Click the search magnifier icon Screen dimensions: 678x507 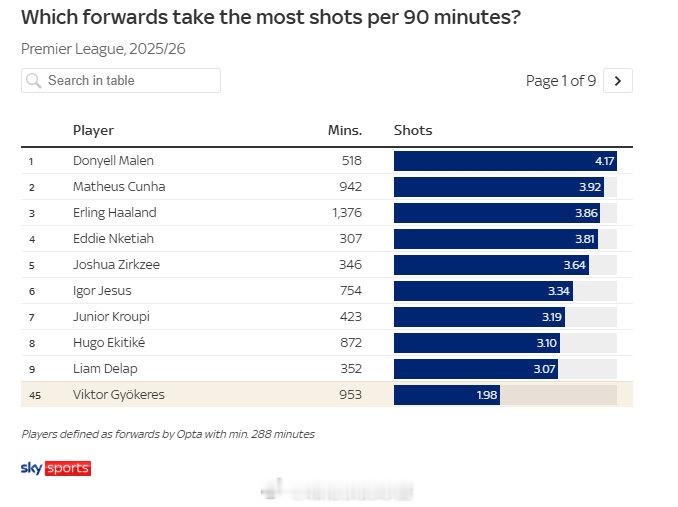34,81
